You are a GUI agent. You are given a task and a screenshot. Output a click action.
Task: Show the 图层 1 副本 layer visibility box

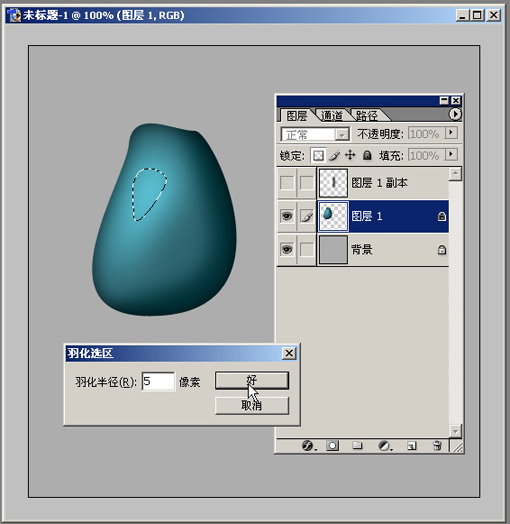pos(287,183)
